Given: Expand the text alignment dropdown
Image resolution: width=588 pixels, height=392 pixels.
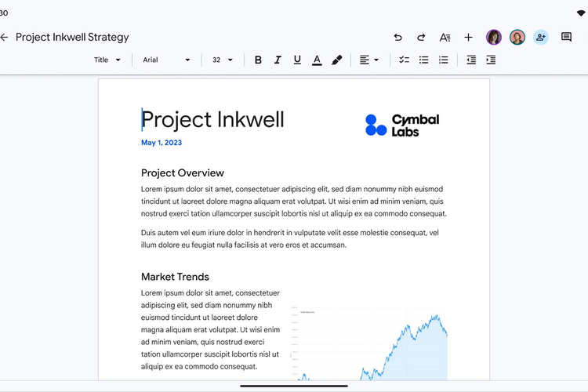Looking at the screenshot, I should (x=368, y=60).
